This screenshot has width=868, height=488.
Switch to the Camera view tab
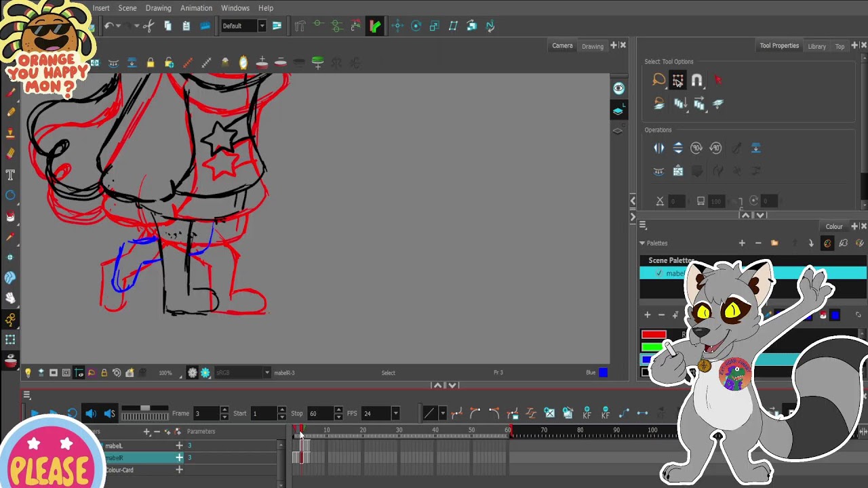pos(562,45)
